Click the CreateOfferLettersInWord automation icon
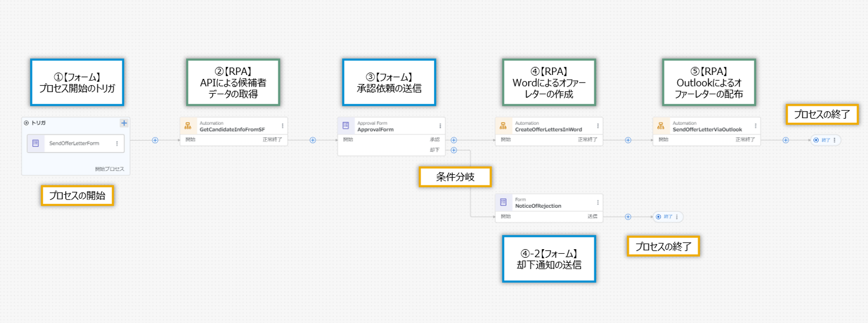 503,126
